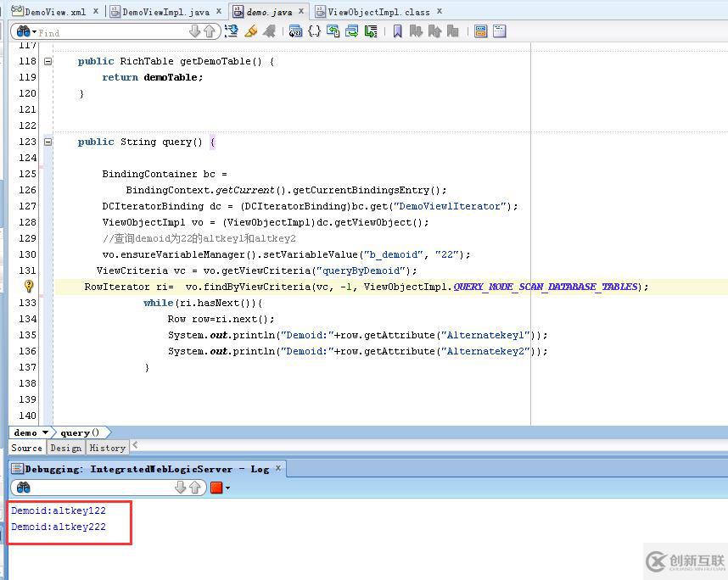Click the last editor toolbar window icon
This screenshot has height=580, width=728.
coord(500,31)
